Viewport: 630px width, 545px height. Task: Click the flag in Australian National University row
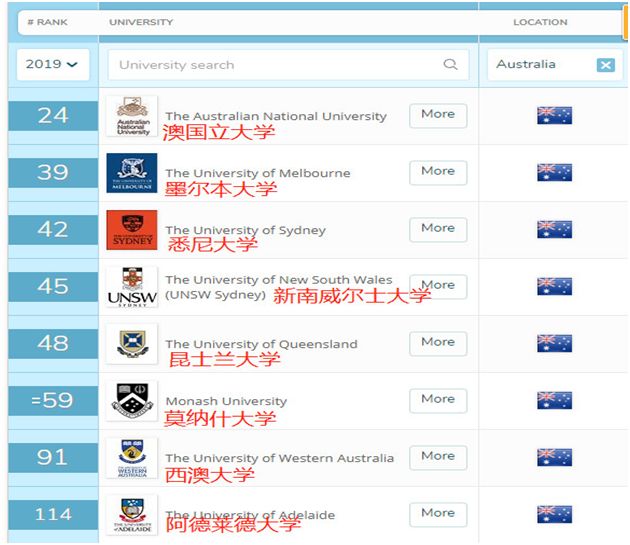point(554,116)
